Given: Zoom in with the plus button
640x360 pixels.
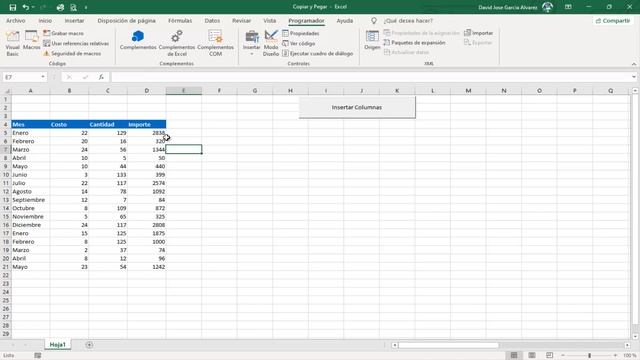Looking at the screenshot, I should tap(616, 356).
